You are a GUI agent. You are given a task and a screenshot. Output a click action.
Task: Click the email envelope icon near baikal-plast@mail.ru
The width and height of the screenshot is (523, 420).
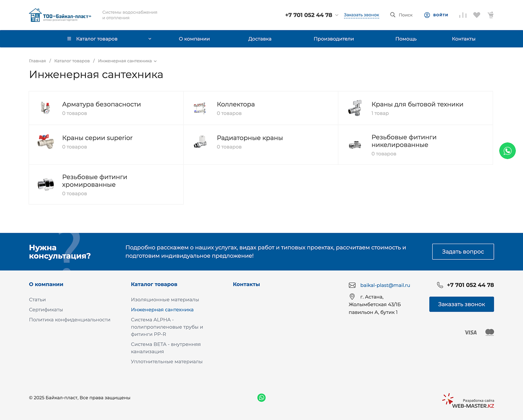352,285
